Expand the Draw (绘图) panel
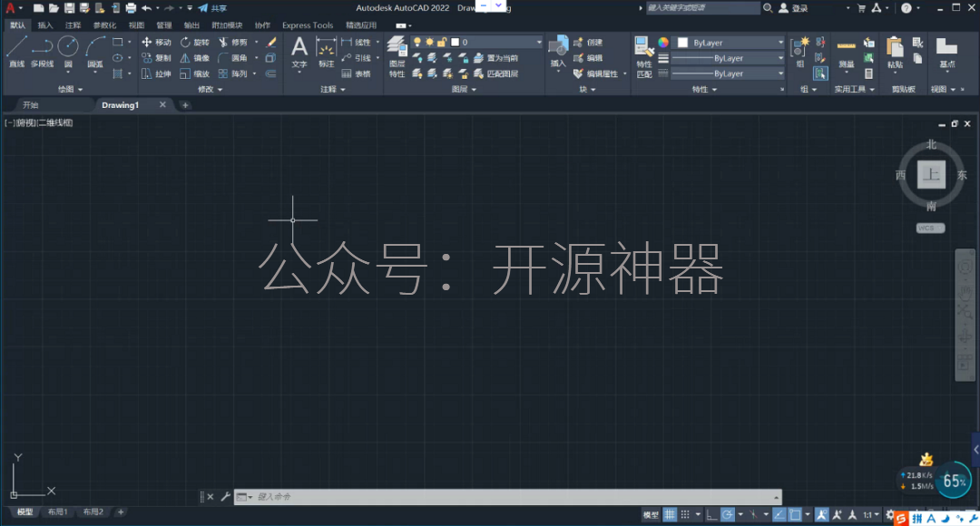Image resolution: width=980 pixels, height=526 pixels. 70,90
